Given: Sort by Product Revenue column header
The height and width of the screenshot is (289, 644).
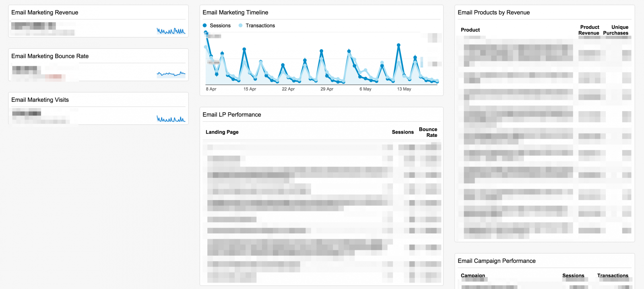Looking at the screenshot, I should click(x=589, y=30).
